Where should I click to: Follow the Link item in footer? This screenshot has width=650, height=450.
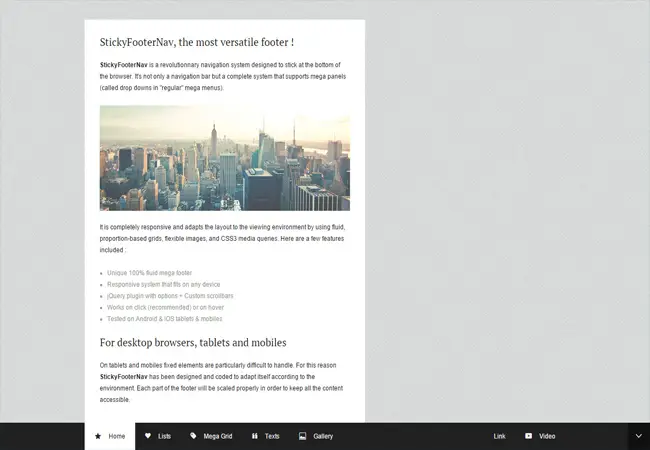(500, 436)
